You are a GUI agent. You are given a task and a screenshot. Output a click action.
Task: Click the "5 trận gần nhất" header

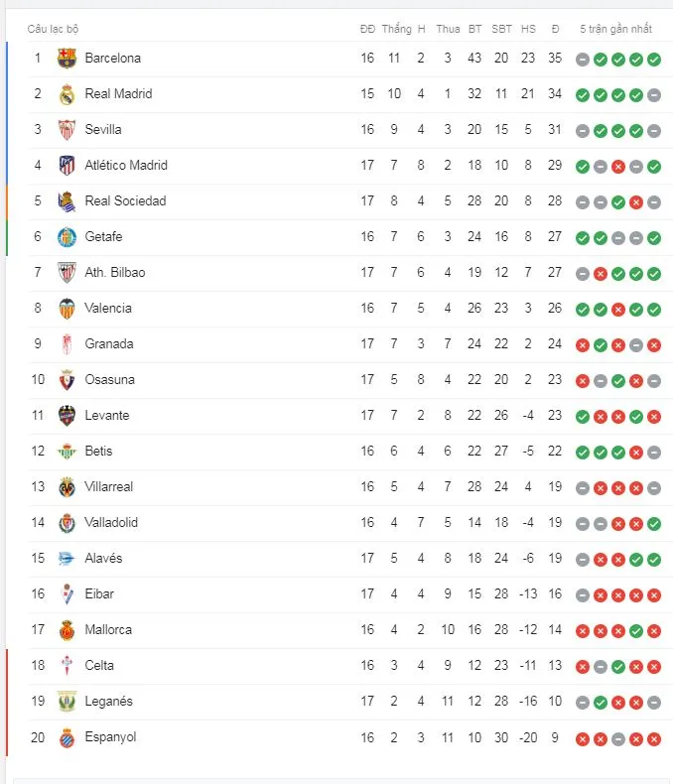617,29
